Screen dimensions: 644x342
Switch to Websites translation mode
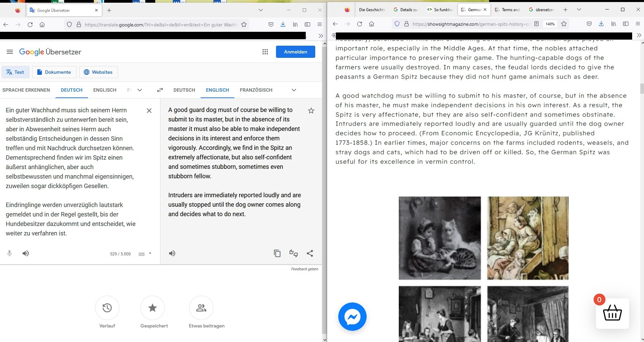click(x=98, y=72)
